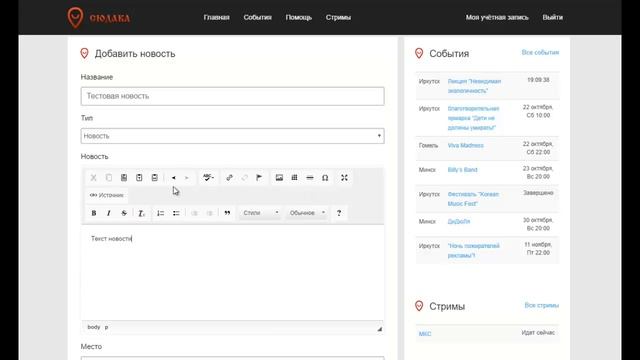The image size is (640, 360).
Task: Open the charity fair event on 22 октября 10:00
Action: click(x=473, y=118)
